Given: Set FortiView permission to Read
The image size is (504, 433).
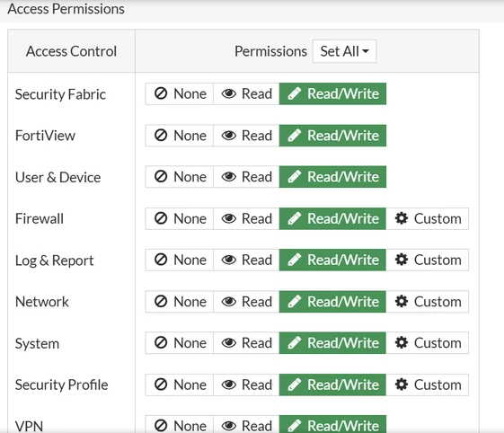Looking at the screenshot, I should point(246,136).
